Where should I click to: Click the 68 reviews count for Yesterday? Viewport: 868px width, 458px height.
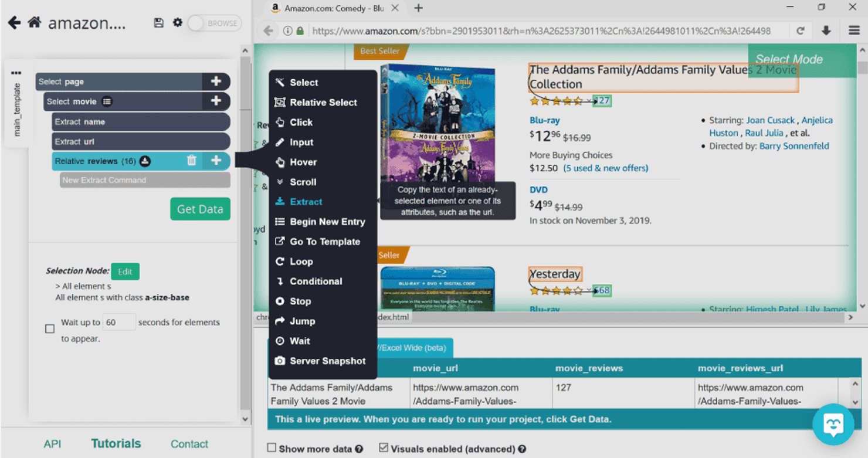[602, 290]
